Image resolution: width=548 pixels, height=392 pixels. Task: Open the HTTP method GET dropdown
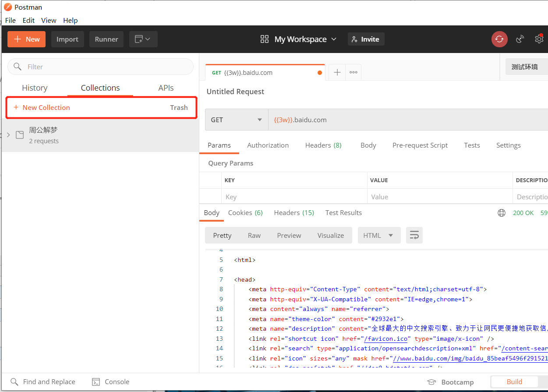237,120
